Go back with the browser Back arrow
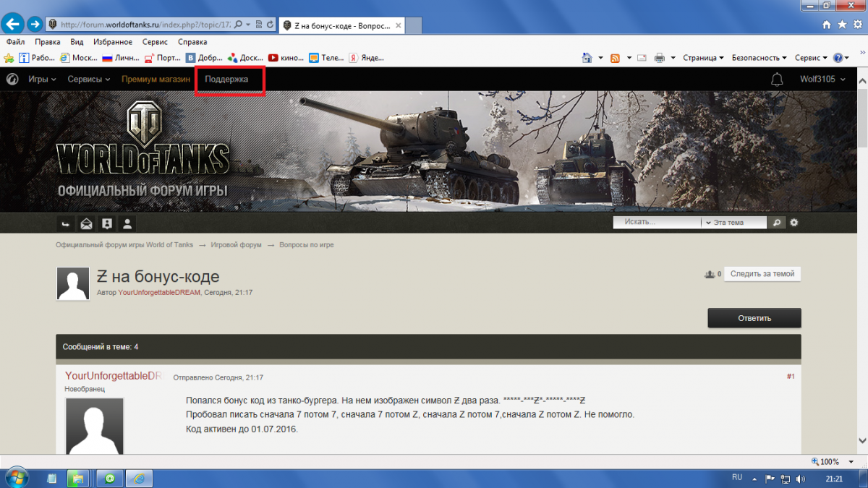 pyautogui.click(x=12, y=24)
